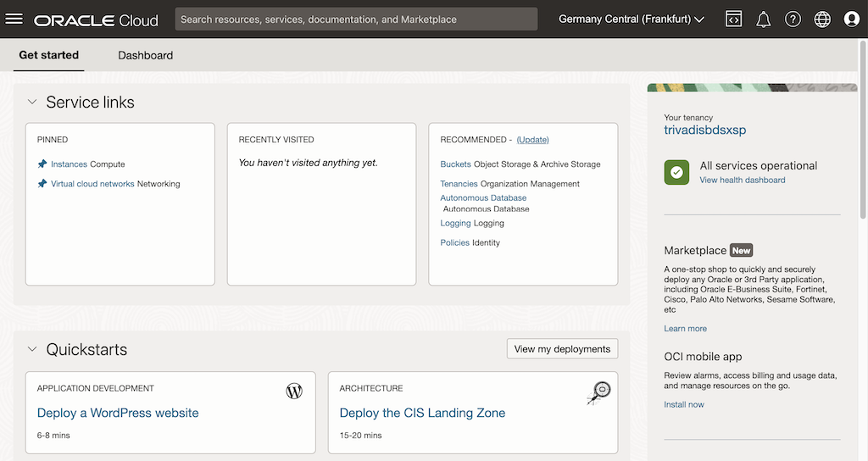Click Install now for OCI mobile app
This screenshot has height=461, width=868.
pos(684,404)
